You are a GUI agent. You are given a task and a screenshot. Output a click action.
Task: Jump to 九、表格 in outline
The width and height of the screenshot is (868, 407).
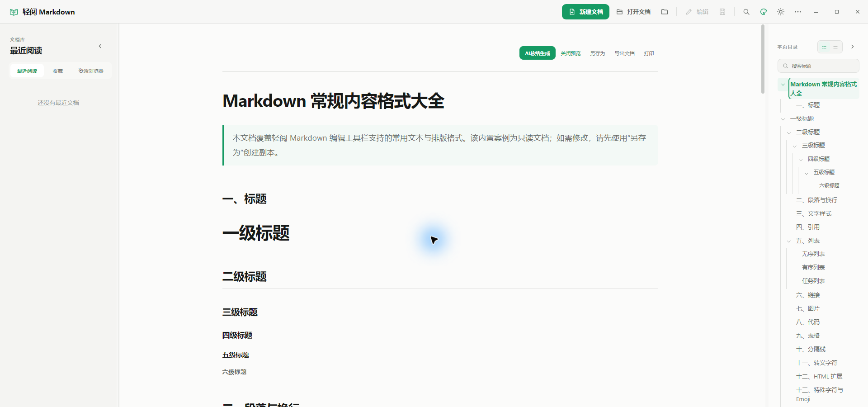coord(808,336)
